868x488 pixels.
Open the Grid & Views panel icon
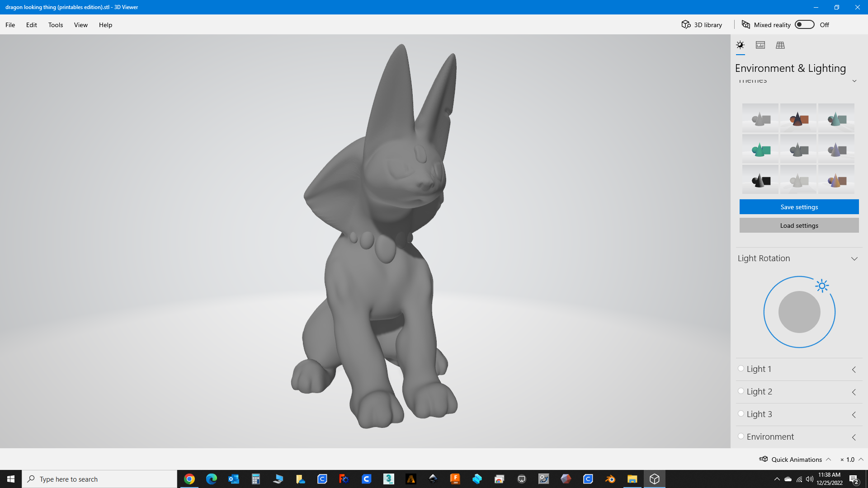pos(780,45)
